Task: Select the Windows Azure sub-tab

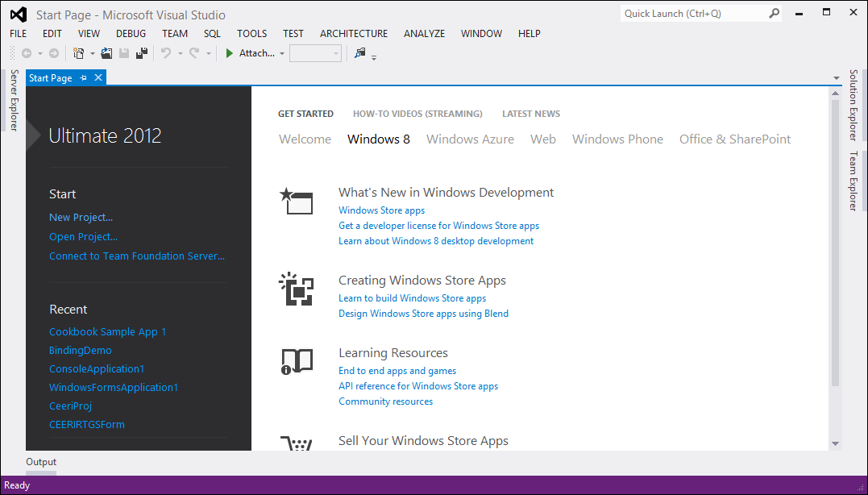Action: (x=470, y=139)
